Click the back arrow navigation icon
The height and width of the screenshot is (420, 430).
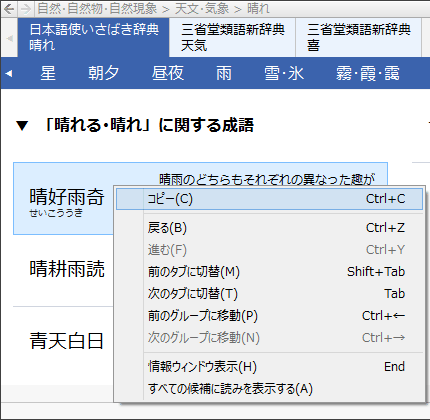click(9, 9)
